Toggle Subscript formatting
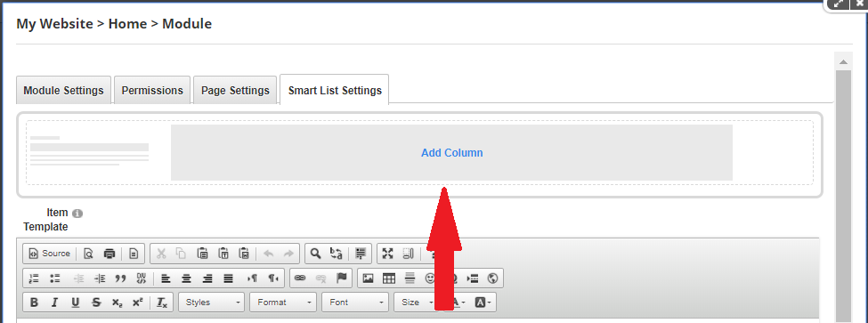This screenshot has height=323, width=868. point(117,303)
